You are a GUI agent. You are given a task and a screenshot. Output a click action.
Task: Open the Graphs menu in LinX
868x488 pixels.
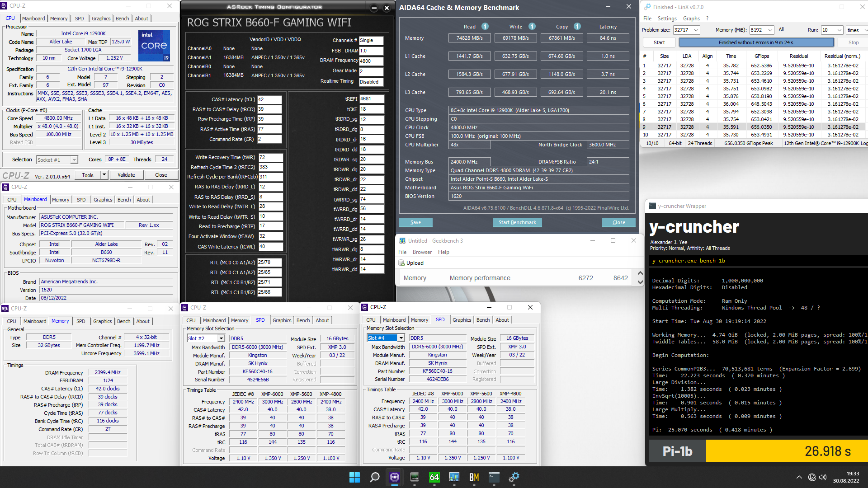pos(691,19)
